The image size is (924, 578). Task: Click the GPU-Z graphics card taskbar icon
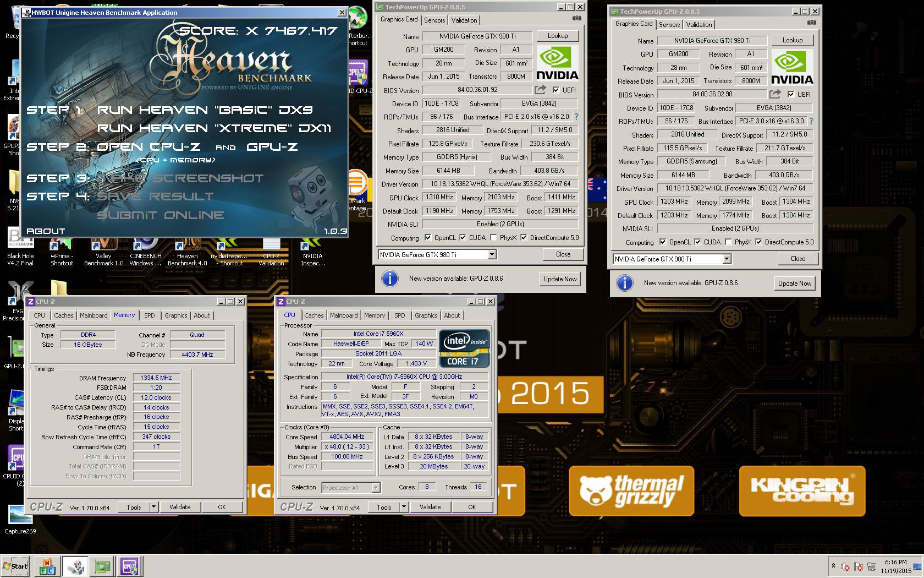pos(102,566)
